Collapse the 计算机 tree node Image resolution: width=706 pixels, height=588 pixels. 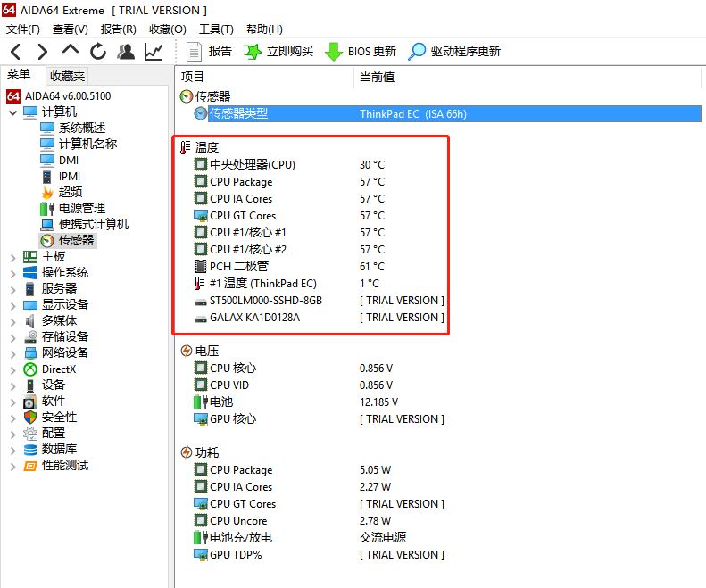coord(13,112)
